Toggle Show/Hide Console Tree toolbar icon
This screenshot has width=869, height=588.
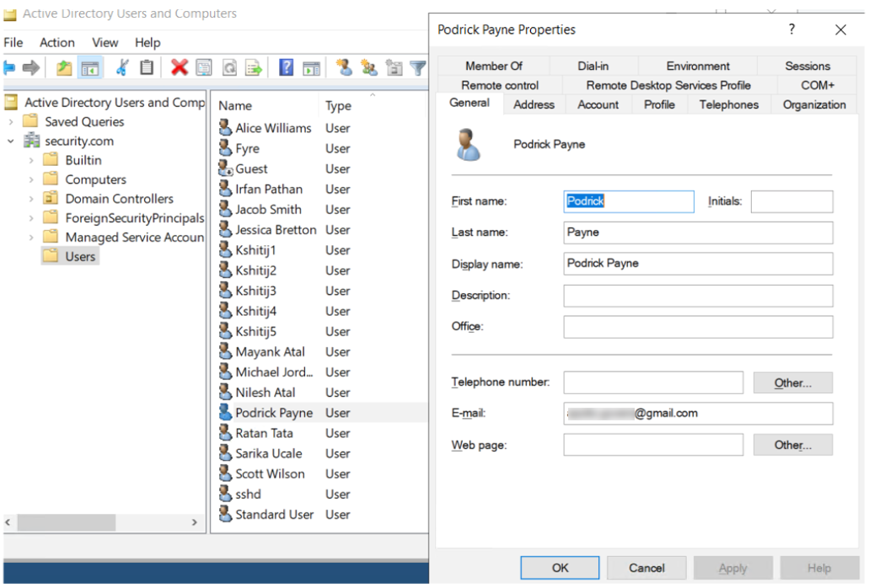point(90,68)
